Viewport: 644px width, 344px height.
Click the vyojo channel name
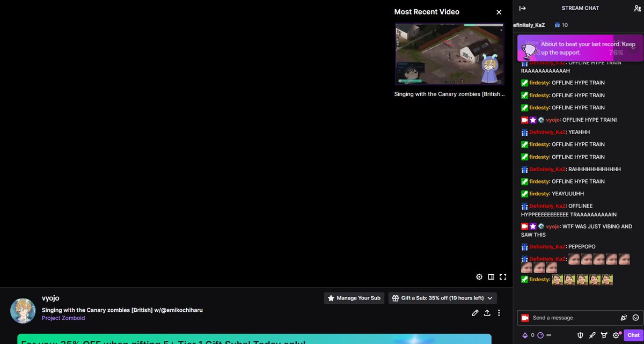point(50,298)
